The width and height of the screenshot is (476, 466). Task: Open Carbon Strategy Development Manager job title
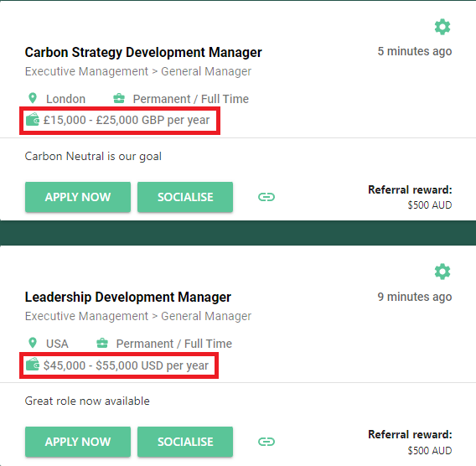[x=143, y=53]
